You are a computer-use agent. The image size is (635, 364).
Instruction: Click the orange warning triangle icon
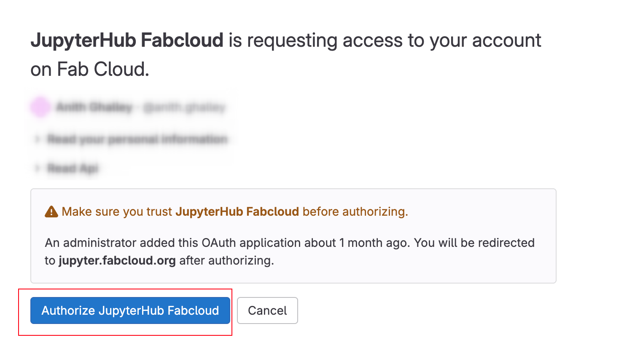[51, 211]
